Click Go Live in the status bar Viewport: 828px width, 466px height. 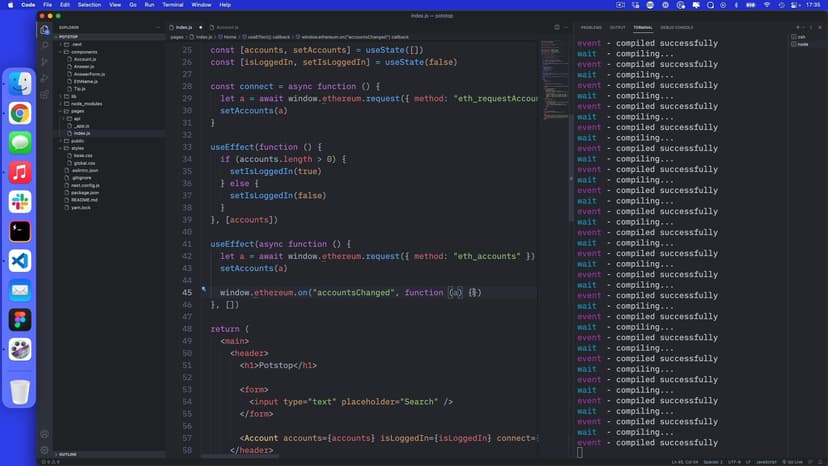(x=795, y=461)
